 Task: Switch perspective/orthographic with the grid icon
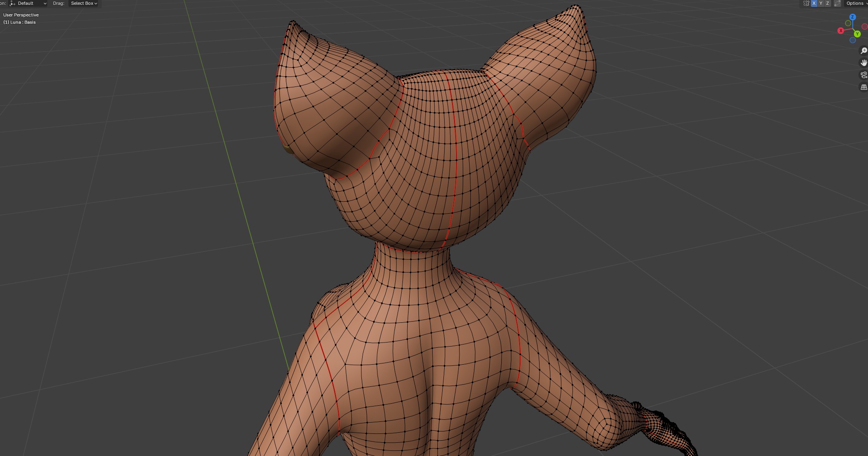coord(864,87)
